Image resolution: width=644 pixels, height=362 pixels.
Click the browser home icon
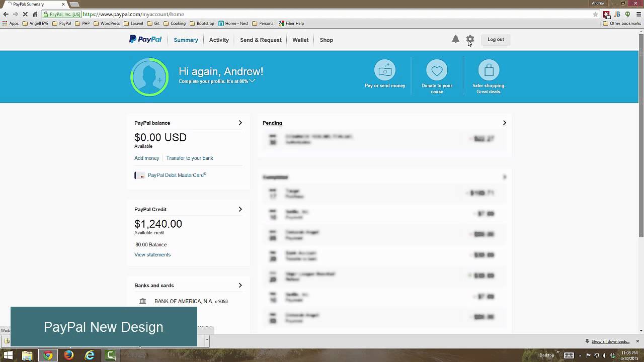click(x=35, y=14)
